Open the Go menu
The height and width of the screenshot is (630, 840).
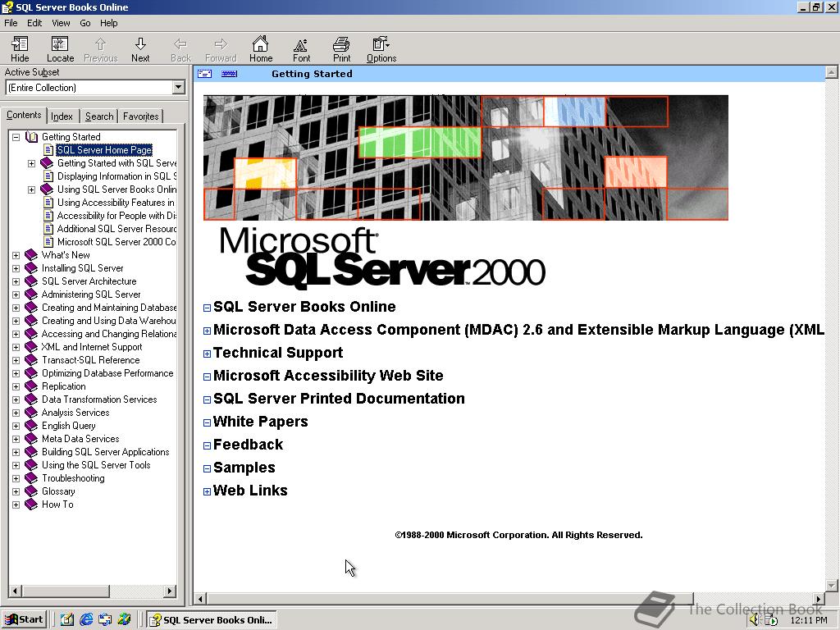click(x=85, y=23)
